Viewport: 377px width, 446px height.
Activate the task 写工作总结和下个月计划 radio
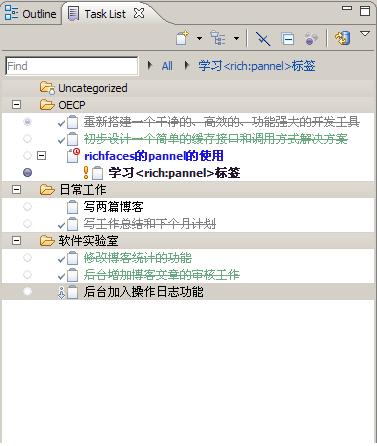coord(27,223)
